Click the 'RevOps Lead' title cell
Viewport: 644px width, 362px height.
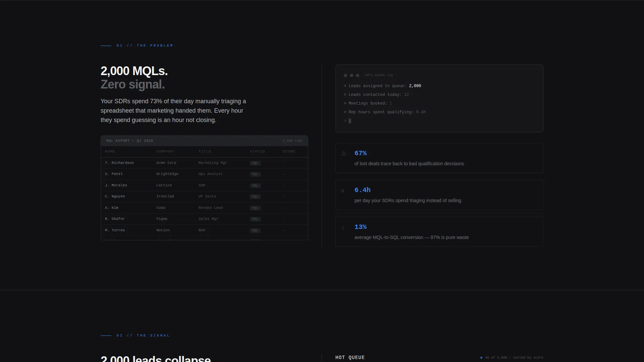(211, 208)
